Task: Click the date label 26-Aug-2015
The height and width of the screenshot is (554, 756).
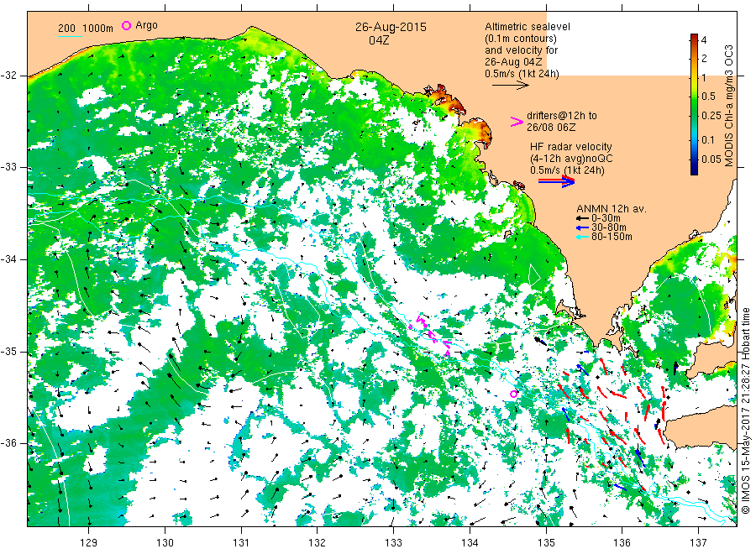Action: tap(391, 27)
